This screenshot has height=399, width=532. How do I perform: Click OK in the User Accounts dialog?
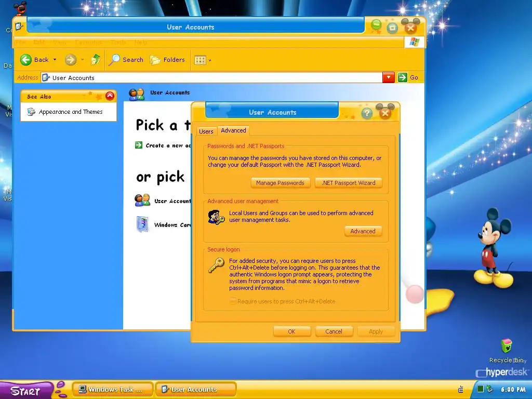(x=292, y=331)
